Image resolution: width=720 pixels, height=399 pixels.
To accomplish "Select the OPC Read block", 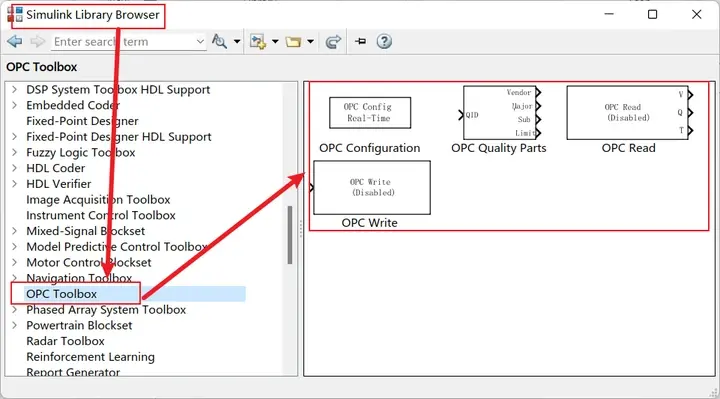I will [629, 112].
